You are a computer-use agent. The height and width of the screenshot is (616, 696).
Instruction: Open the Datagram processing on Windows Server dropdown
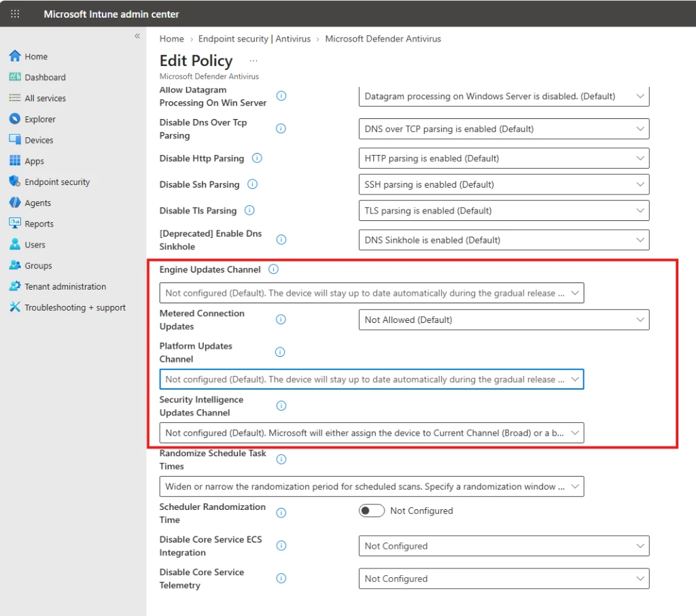pyautogui.click(x=504, y=97)
